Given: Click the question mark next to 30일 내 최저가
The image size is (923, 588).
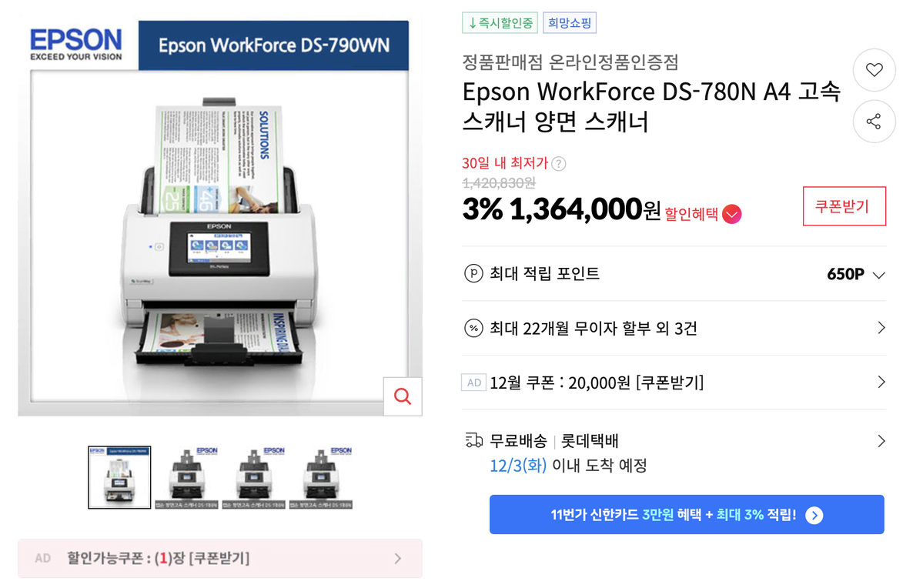Looking at the screenshot, I should coord(559,164).
